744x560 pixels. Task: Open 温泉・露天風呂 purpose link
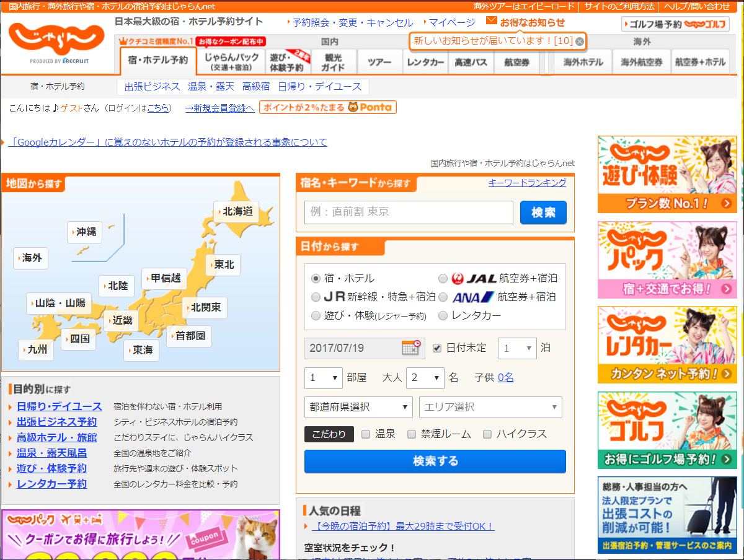click(51, 453)
